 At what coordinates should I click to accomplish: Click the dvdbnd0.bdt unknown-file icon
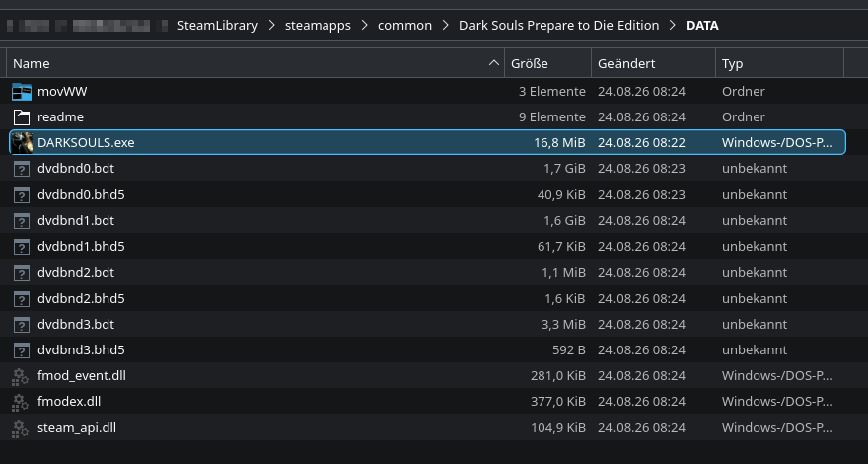click(x=22, y=169)
